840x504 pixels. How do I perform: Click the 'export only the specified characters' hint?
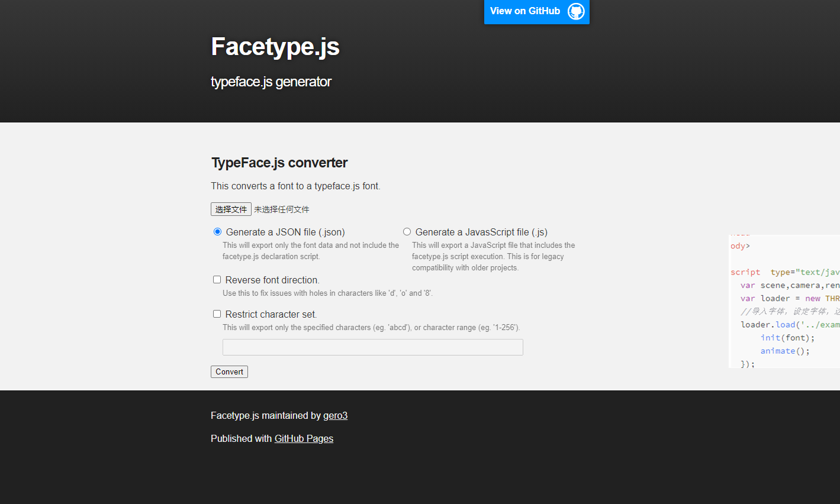coord(371,328)
